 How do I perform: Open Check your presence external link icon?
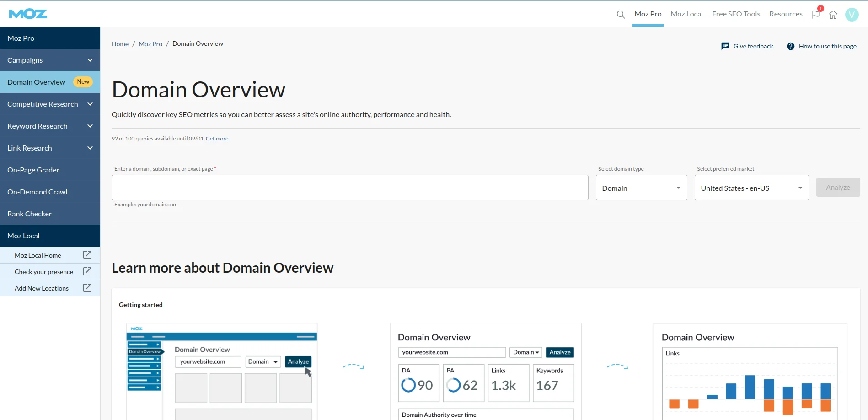pyautogui.click(x=87, y=271)
